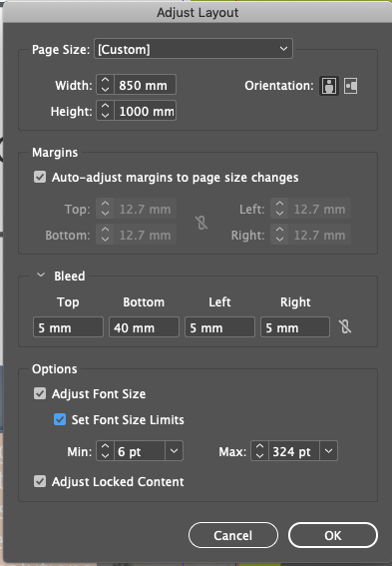Select portrait orientation icon

[329, 86]
